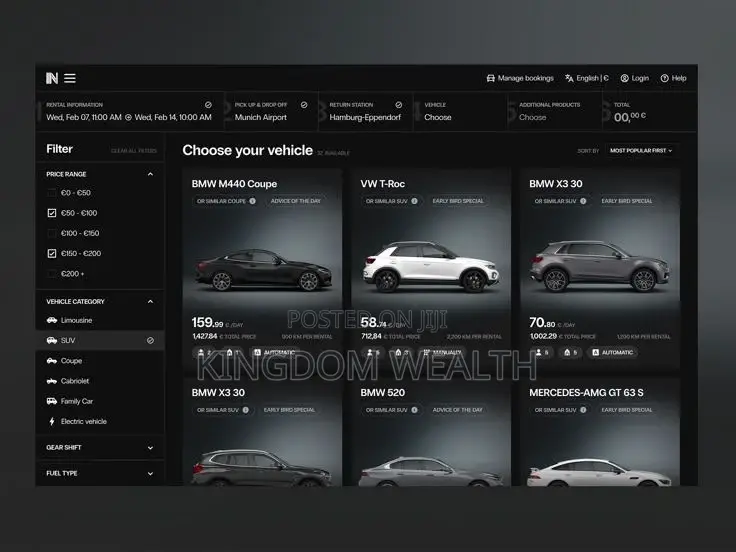This screenshot has height=552, width=736.
Task: Collapse the Vehicle Category section
Action: (x=150, y=301)
